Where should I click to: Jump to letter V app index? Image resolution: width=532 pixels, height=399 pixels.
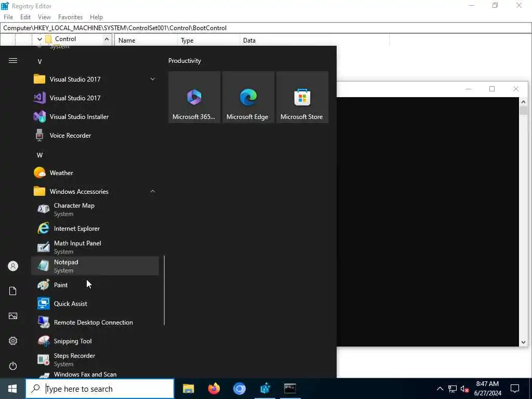pos(39,62)
